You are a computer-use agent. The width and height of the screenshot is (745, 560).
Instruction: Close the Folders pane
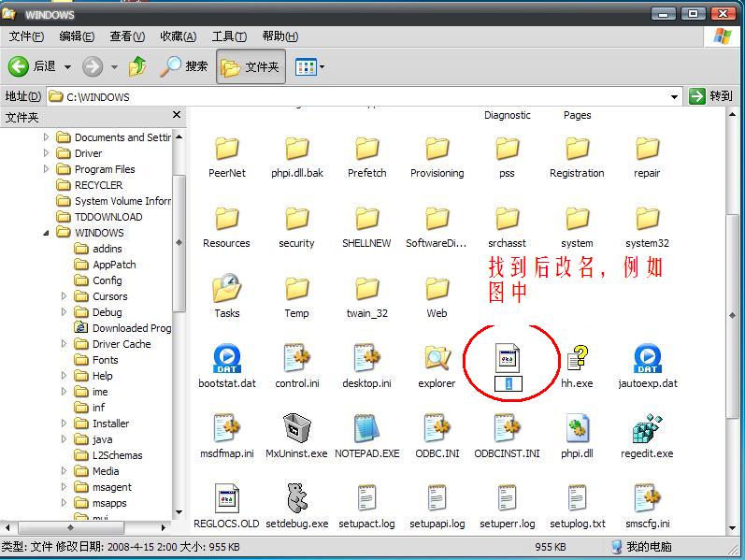177,115
